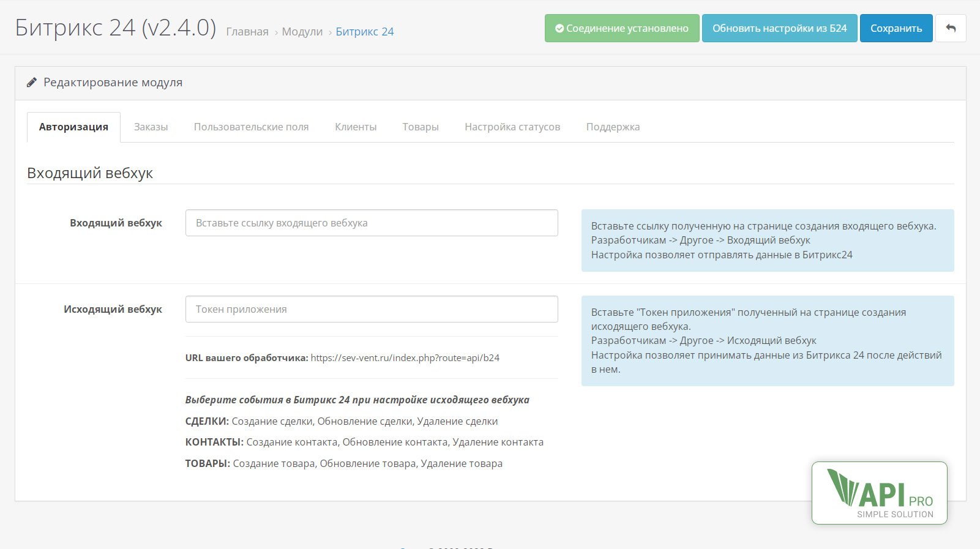Click the outgoing webhook help info box

point(768,341)
